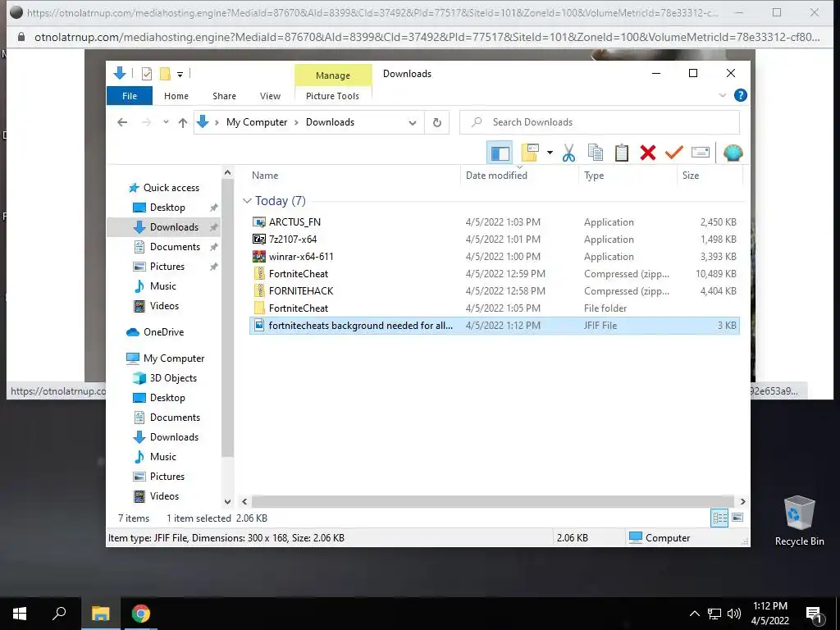The width and height of the screenshot is (840, 630).
Task: Sort by the Size column header
Action: coord(691,176)
